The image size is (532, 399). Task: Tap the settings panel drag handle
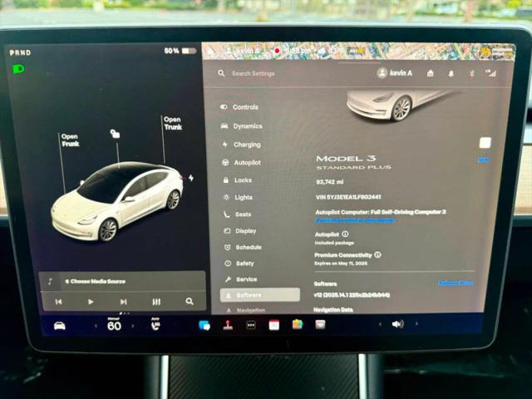click(x=358, y=63)
